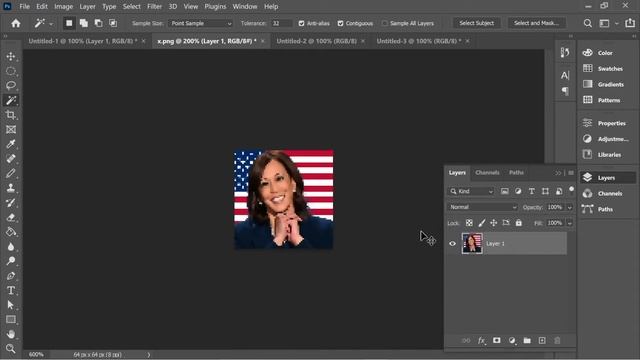Select the History Brush tool
The height and width of the screenshot is (360, 640).
[x=11, y=203]
